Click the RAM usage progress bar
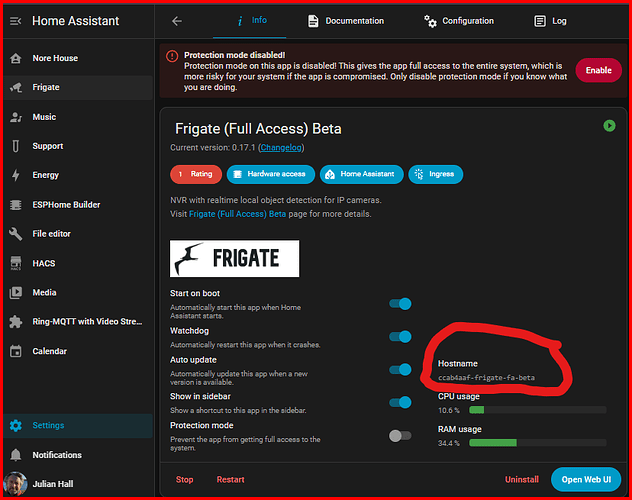Image resolution: width=632 pixels, height=500 pixels. coord(538,443)
